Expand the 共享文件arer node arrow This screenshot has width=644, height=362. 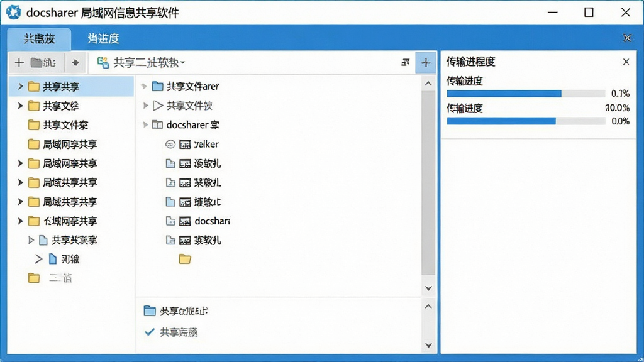tap(144, 86)
